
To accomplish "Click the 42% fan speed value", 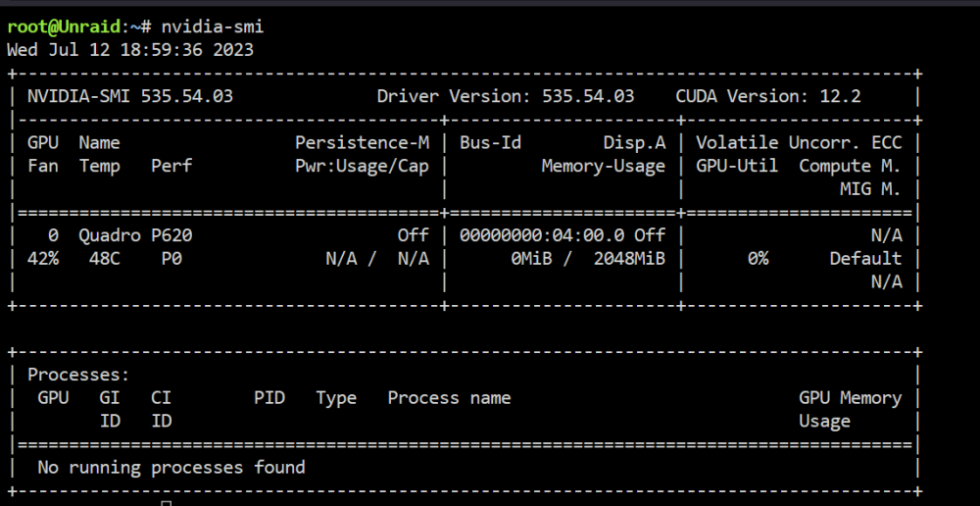I will [x=43, y=259].
